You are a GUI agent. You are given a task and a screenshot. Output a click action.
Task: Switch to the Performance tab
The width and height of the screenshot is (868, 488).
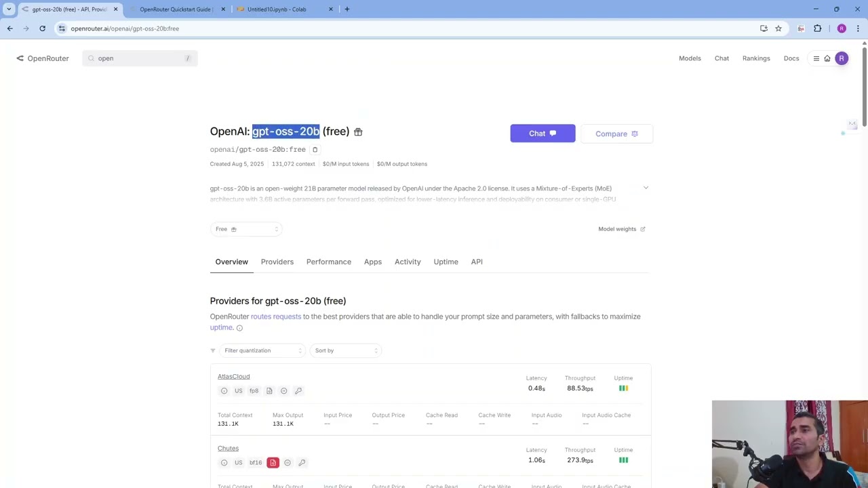[x=329, y=262]
